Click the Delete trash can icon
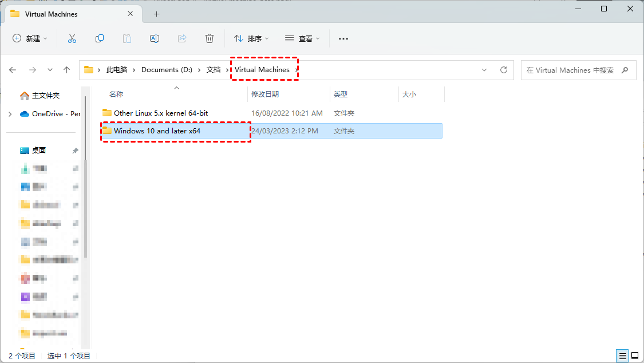This screenshot has width=644, height=363. 210,38
